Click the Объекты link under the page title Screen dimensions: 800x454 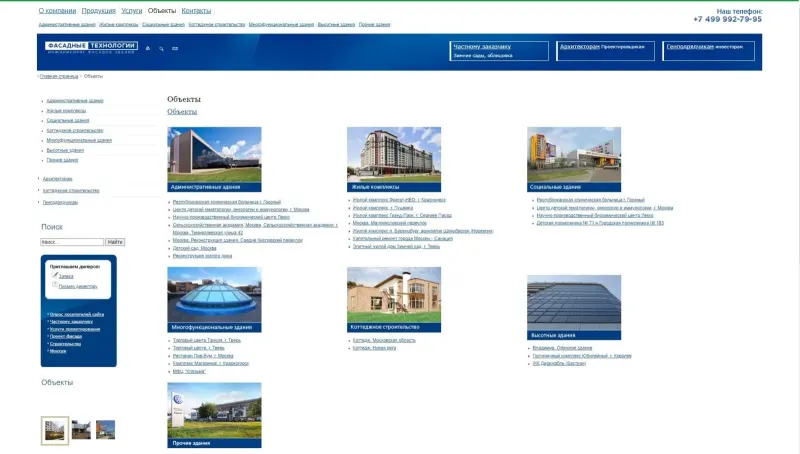(182, 112)
